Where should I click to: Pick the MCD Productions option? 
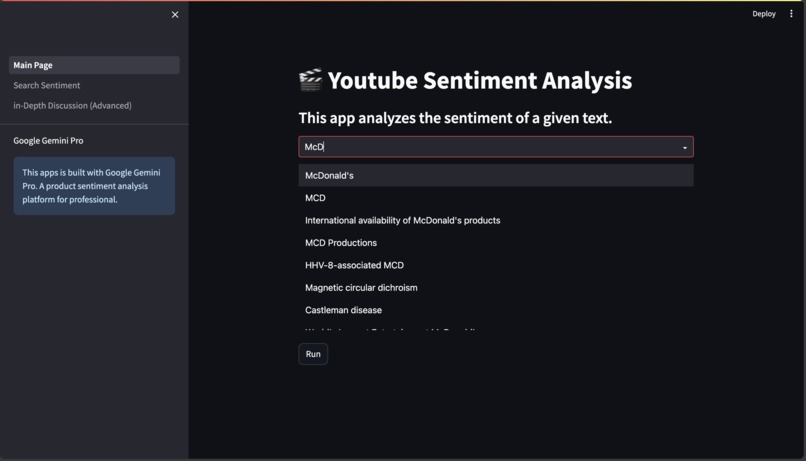point(496,243)
